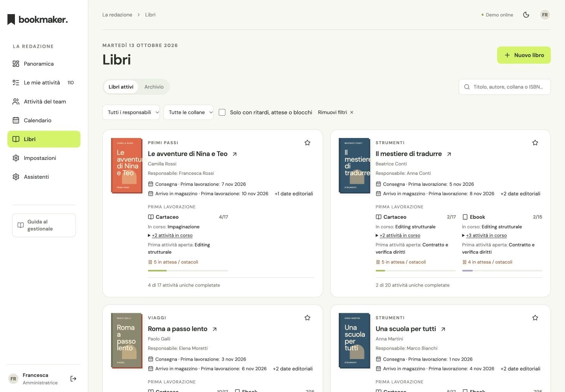Open Le avventure di Nina e Teo arrow icon

tap(235, 154)
